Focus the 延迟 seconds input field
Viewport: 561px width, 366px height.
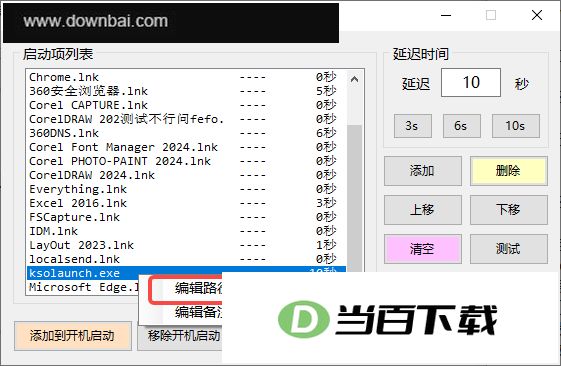pos(471,83)
